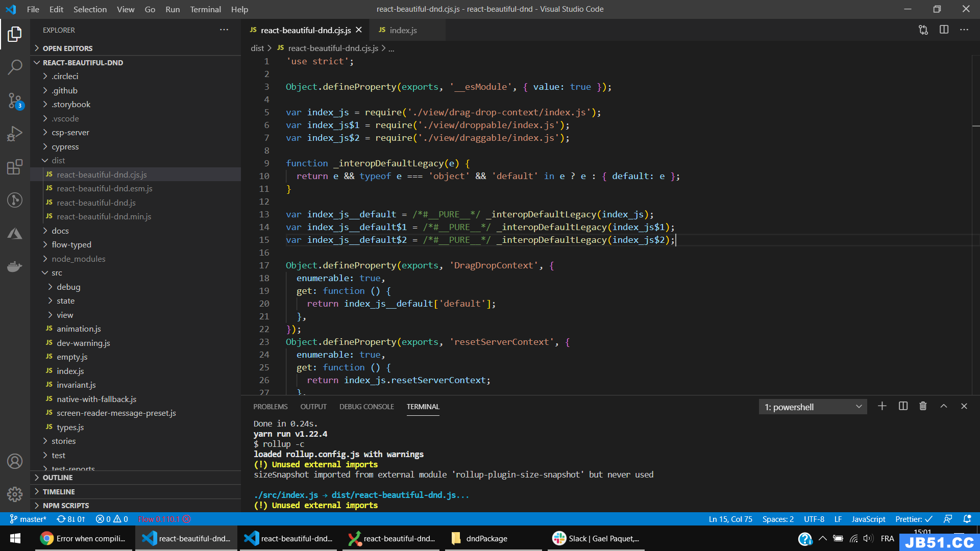
Task: Click the master* branch indicator
Action: click(x=28, y=519)
